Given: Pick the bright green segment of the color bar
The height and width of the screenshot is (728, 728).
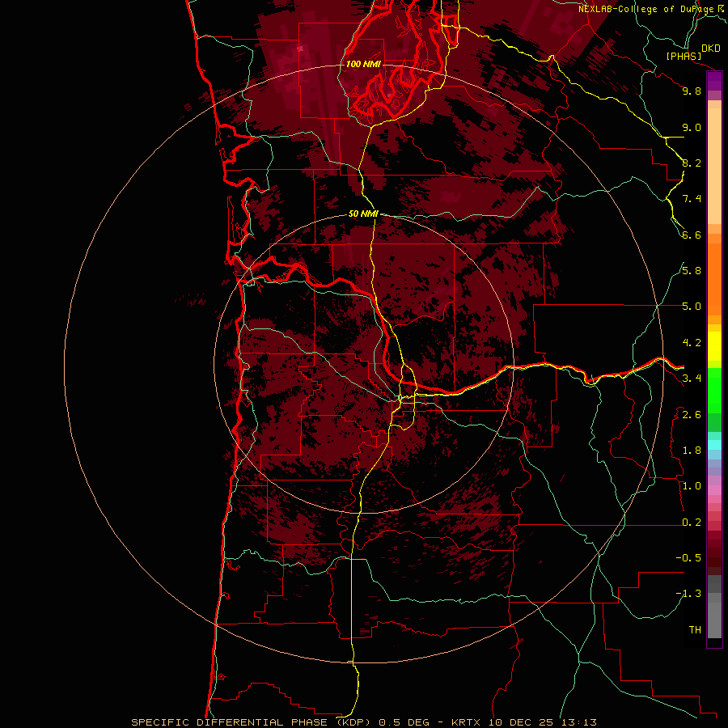Looking at the screenshot, I should point(714,391).
